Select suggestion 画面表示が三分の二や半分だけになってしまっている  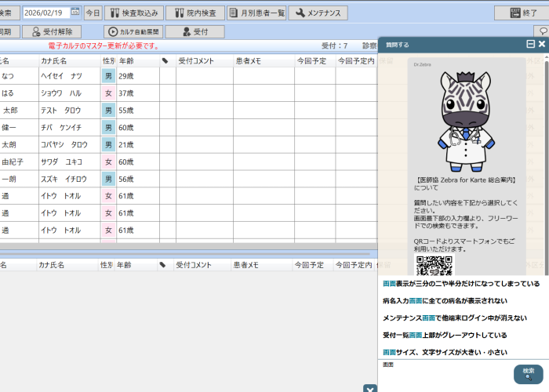(461, 284)
